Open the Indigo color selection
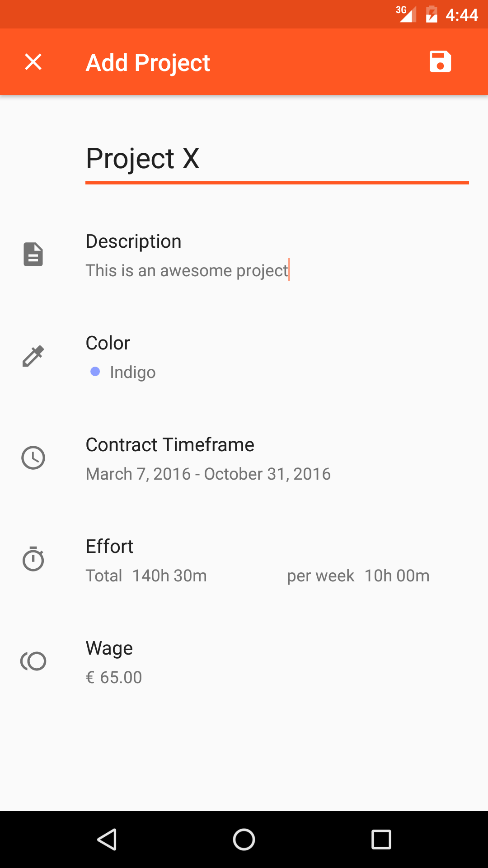The width and height of the screenshot is (488, 868). tap(133, 372)
